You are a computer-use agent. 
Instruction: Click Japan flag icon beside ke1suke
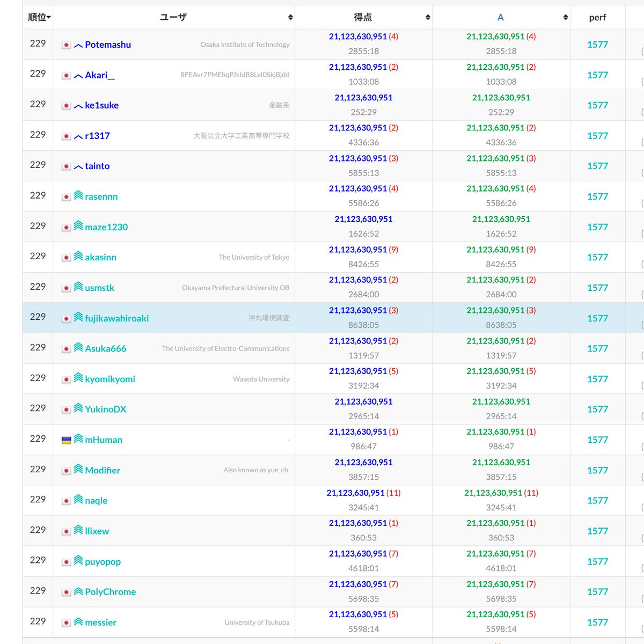click(x=67, y=106)
